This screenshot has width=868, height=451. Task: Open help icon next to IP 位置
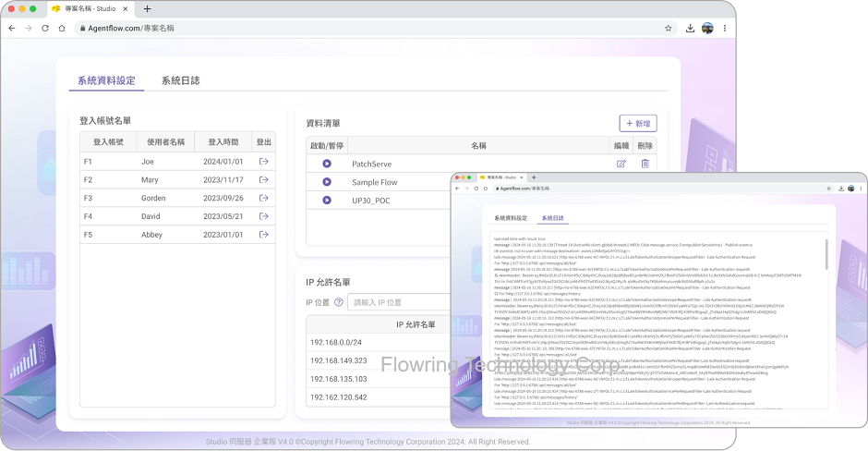click(339, 302)
